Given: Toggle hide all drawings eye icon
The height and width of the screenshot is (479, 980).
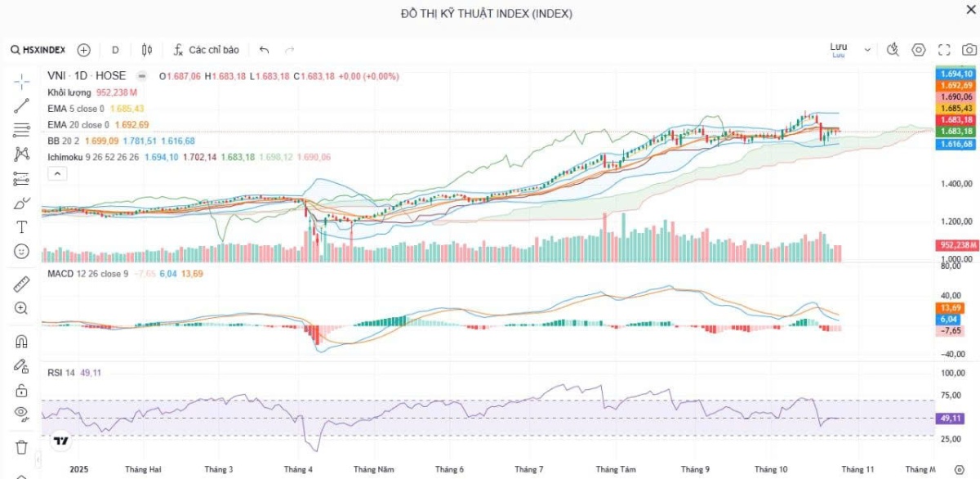Looking at the screenshot, I should coord(20,414).
